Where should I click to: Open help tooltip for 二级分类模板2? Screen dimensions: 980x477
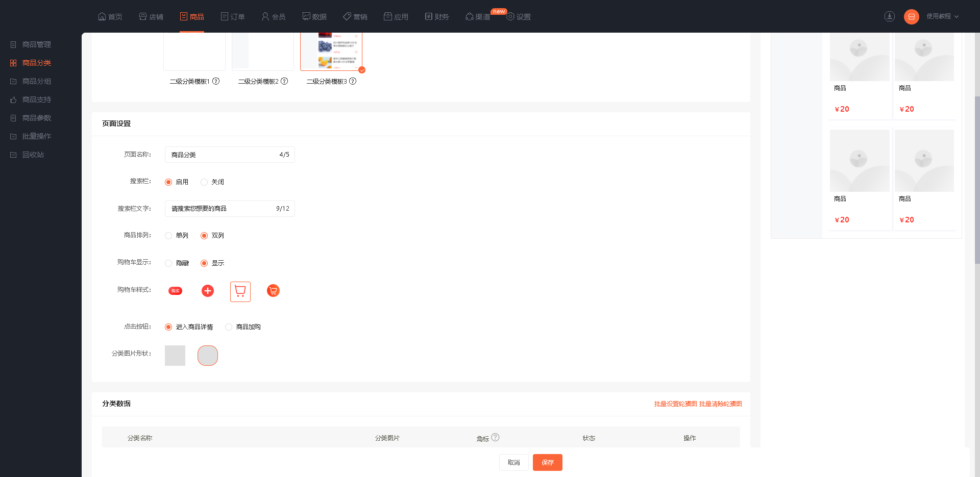tap(284, 81)
